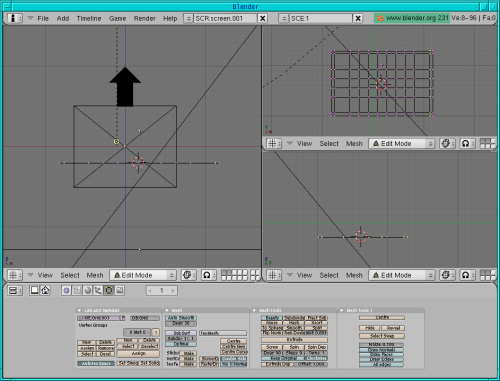Open the SCR:screen.001 screen selector dropdown

[x=188, y=18]
